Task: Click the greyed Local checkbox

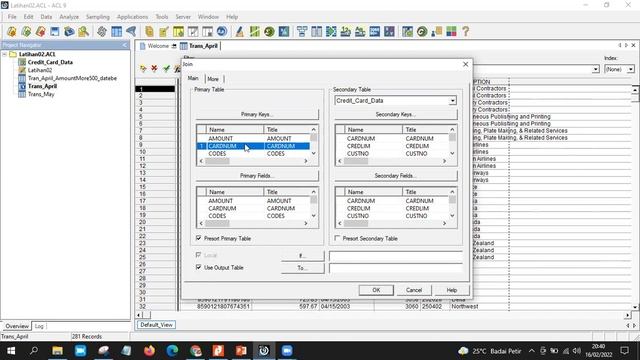Action: tap(199, 255)
